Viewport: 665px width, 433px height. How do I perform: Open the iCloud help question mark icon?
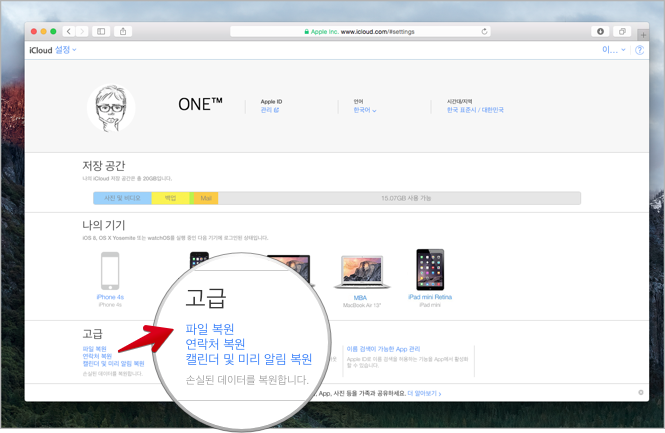click(x=640, y=50)
